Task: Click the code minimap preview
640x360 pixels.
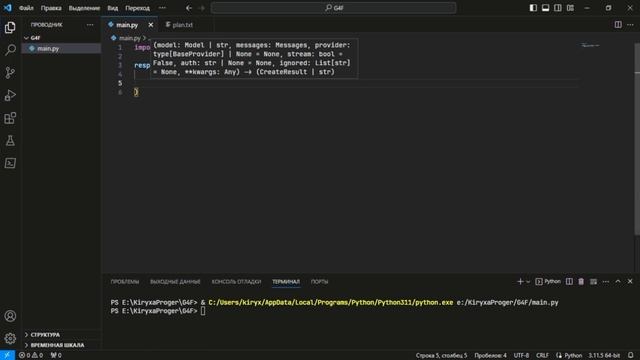Action: tap(590, 45)
